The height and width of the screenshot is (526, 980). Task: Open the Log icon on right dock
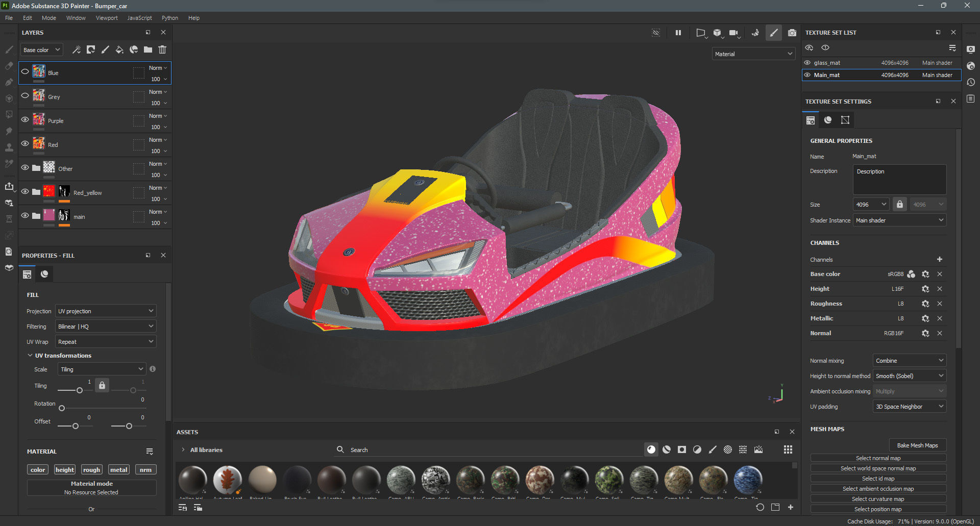[x=971, y=98]
